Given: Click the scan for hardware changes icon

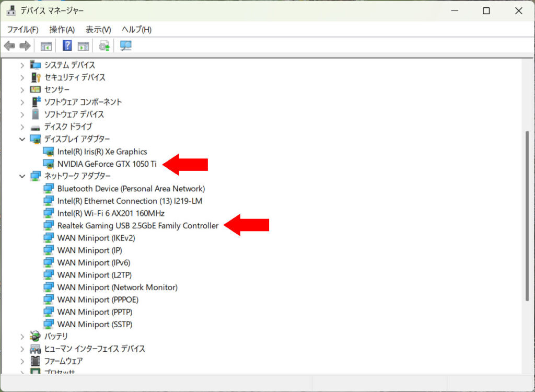Looking at the screenshot, I should coord(126,46).
